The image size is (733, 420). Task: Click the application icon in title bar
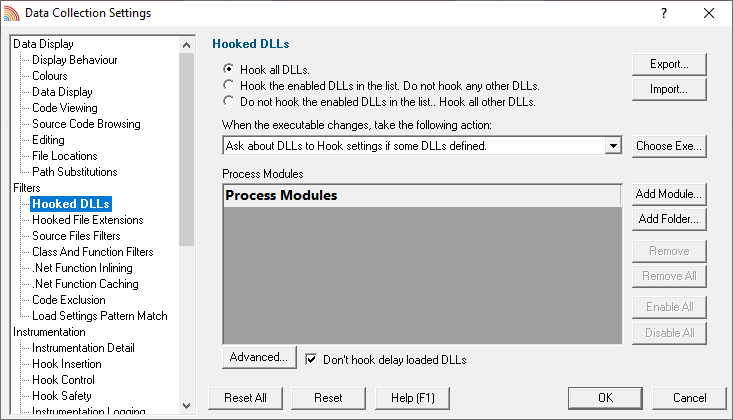pyautogui.click(x=12, y=13)
